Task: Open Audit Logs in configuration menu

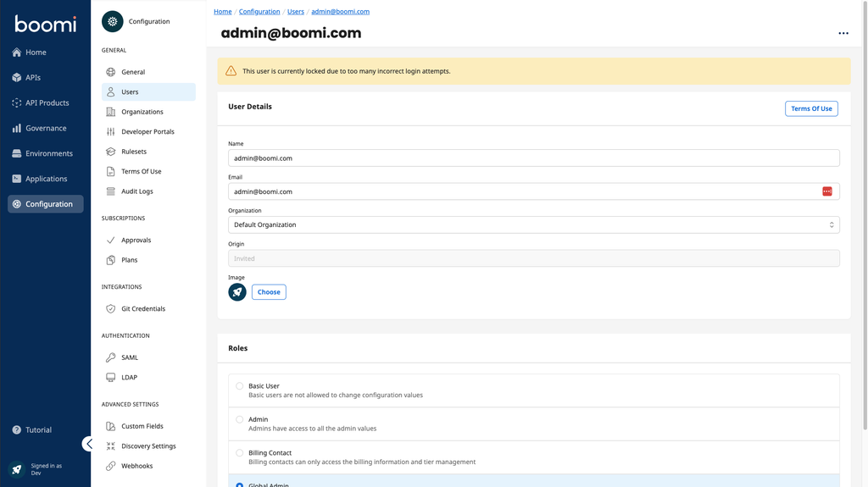Action: click(136, 191)
